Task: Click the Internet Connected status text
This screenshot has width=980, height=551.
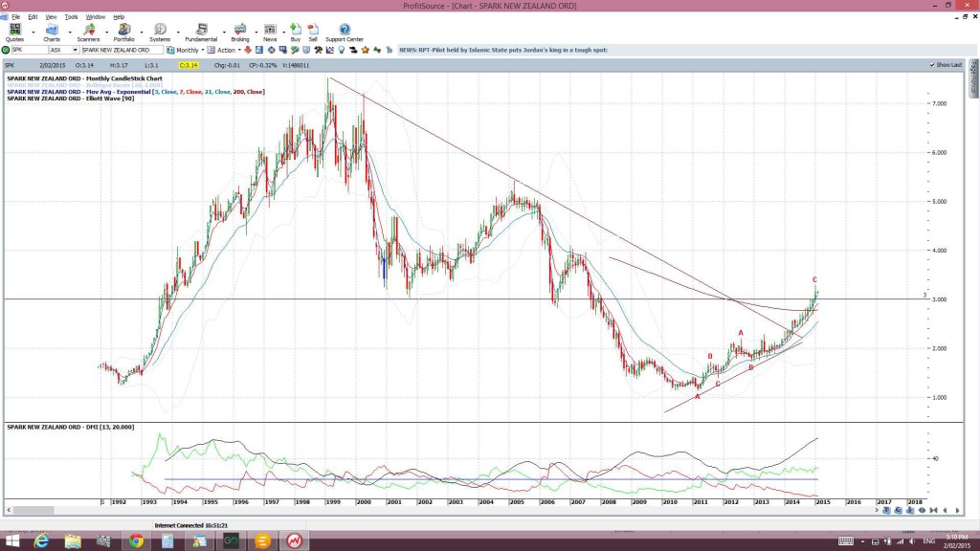Action: click(190, 526)
